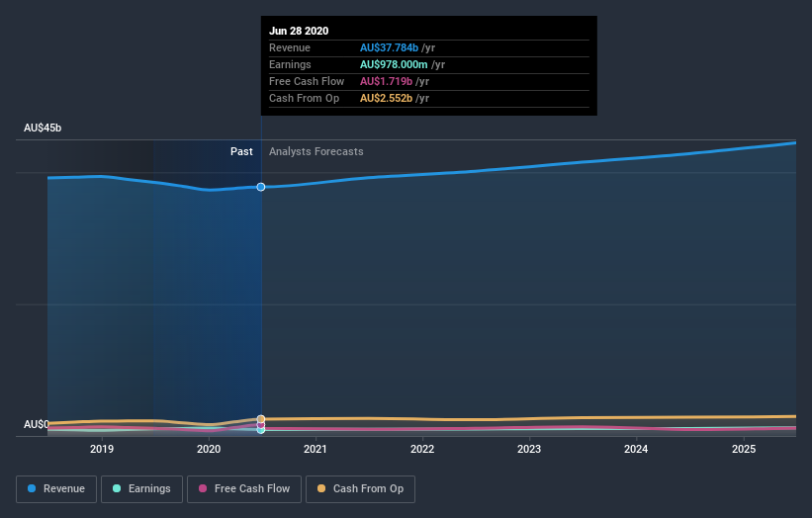Toggle the Revenue legend button
812x518 pixels.
coord(56,489)
